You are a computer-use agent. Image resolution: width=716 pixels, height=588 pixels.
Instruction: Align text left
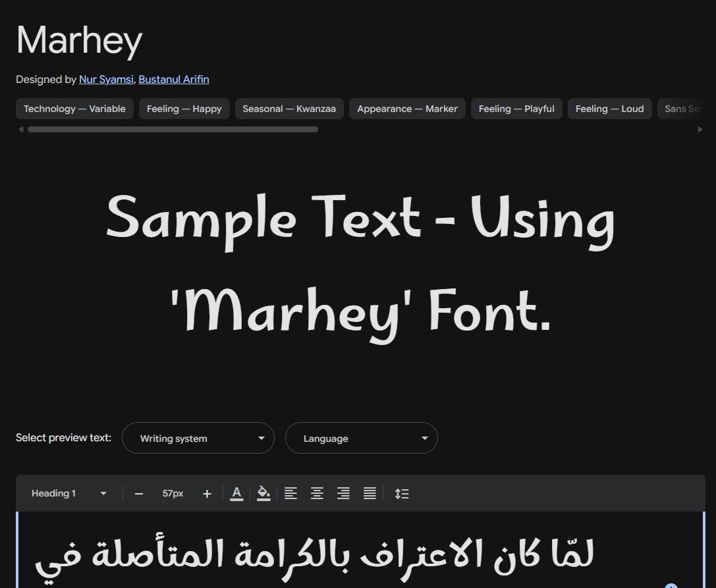point(291,493)
